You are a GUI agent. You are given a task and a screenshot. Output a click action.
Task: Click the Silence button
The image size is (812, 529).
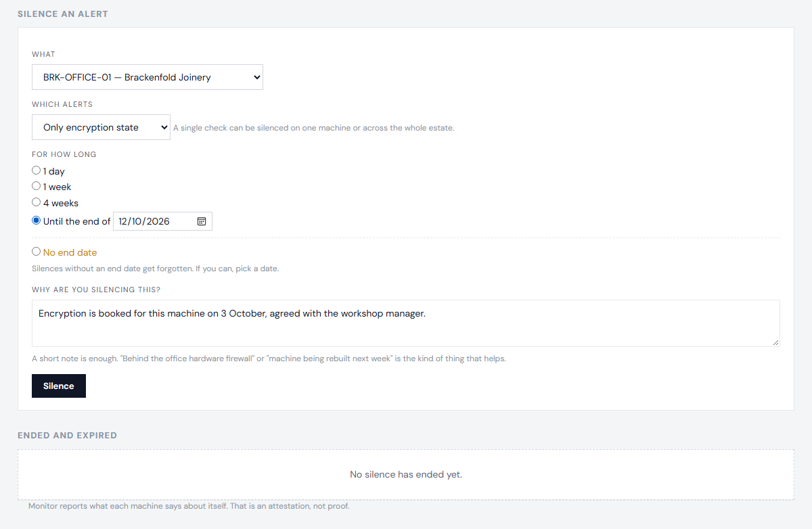[x=59, y=386]
